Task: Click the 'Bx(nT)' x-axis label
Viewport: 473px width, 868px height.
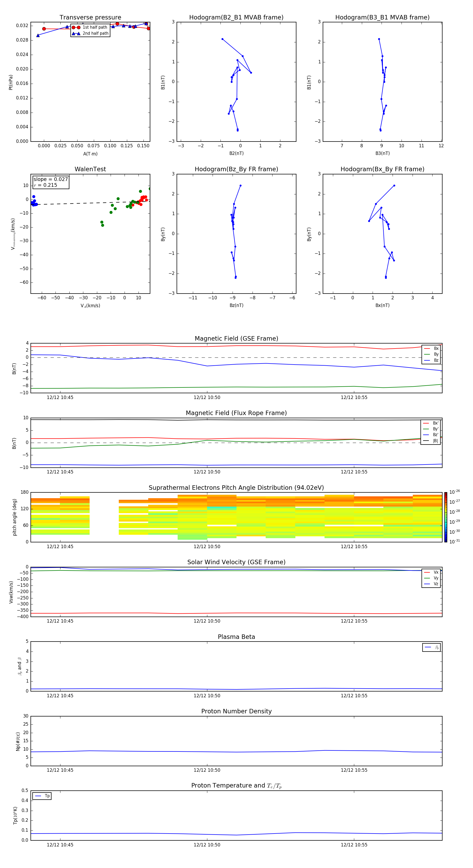Action: [x=382, y=306]
